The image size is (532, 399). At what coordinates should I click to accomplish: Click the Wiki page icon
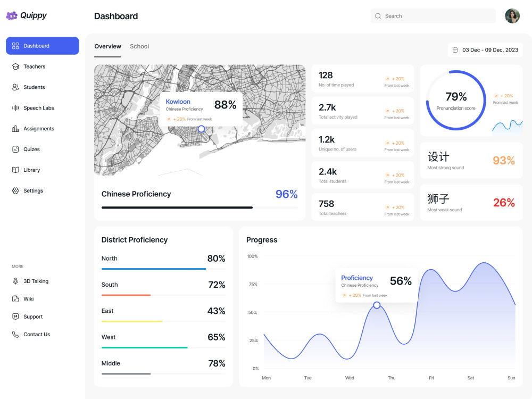click(15, 299)
